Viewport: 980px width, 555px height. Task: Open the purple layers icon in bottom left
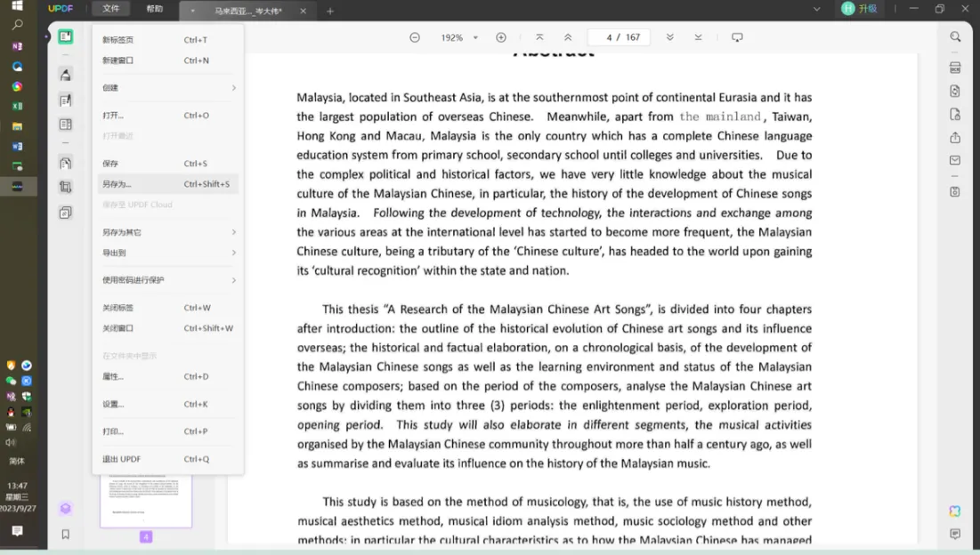click(x=66, y=508)
